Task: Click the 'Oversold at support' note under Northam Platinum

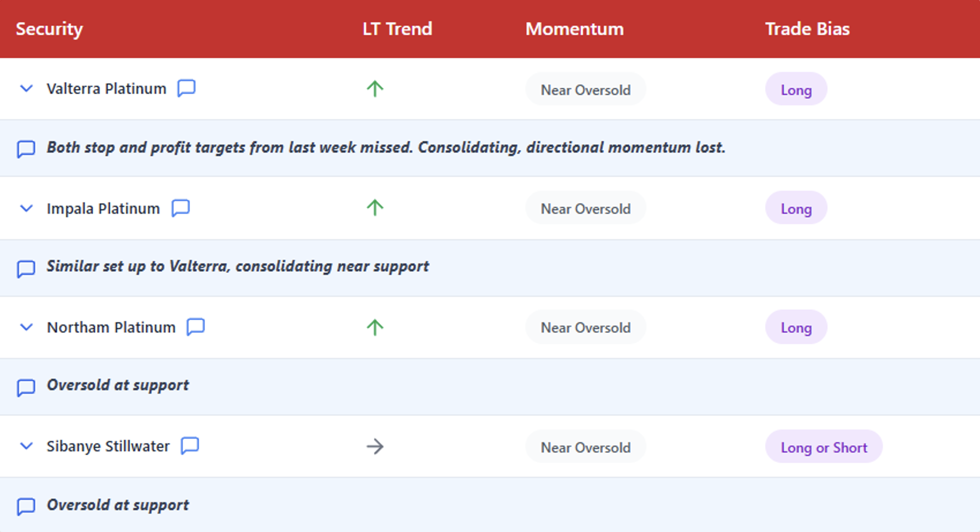Action: coord(118,385)
